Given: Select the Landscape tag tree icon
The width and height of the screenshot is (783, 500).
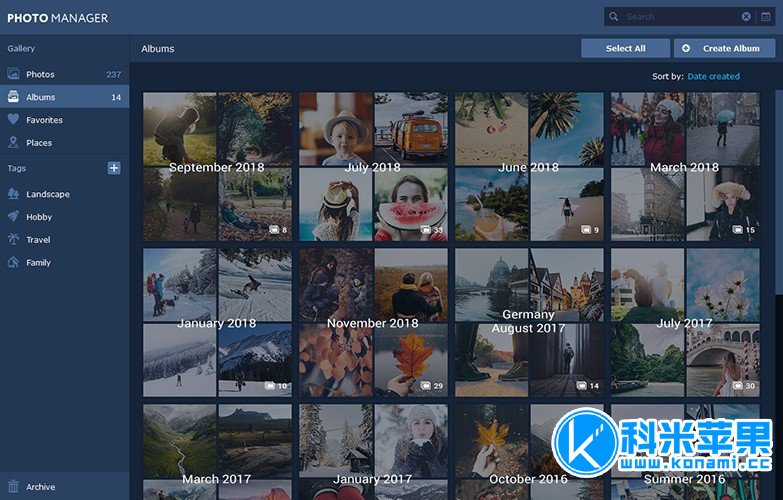Looking at the screenshot, I should (13, 194).
